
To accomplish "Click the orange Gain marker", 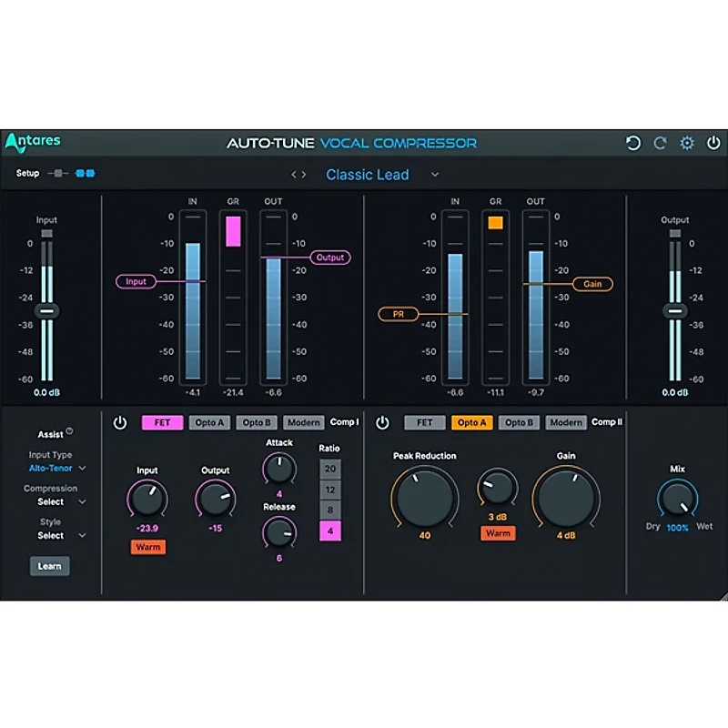I will pos(592,284).
